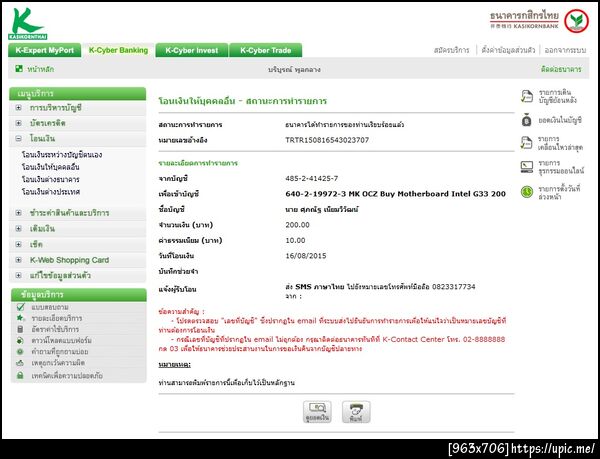
Task: Click the คำถามที่ถูกถามบ่อย FAQ icon
Action: (x=21, y=352)
